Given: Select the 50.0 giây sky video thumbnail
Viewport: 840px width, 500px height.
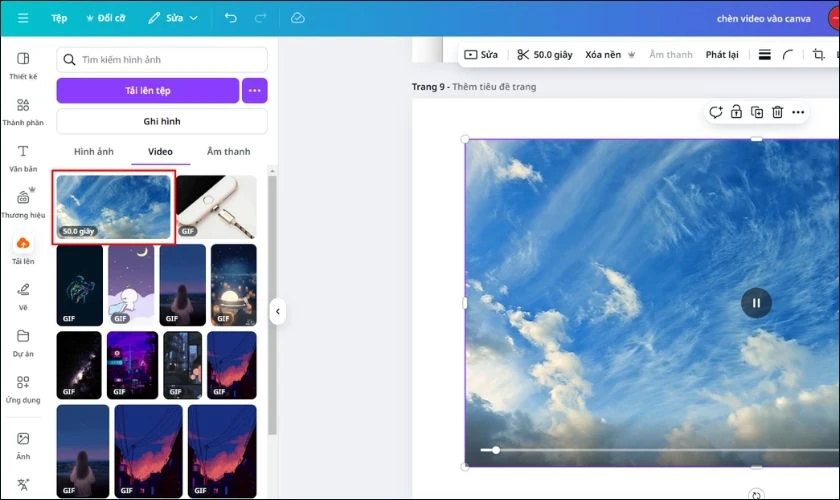Looking at the screenshot, I should 114,207.
